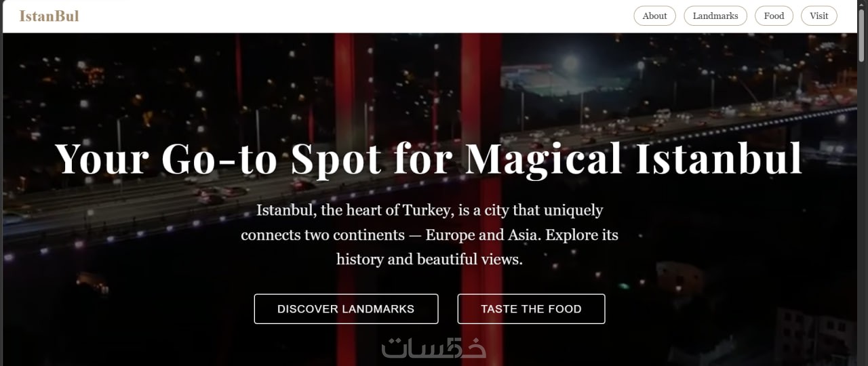Click "Your Go-to Spot" heading text

point(217,159)
